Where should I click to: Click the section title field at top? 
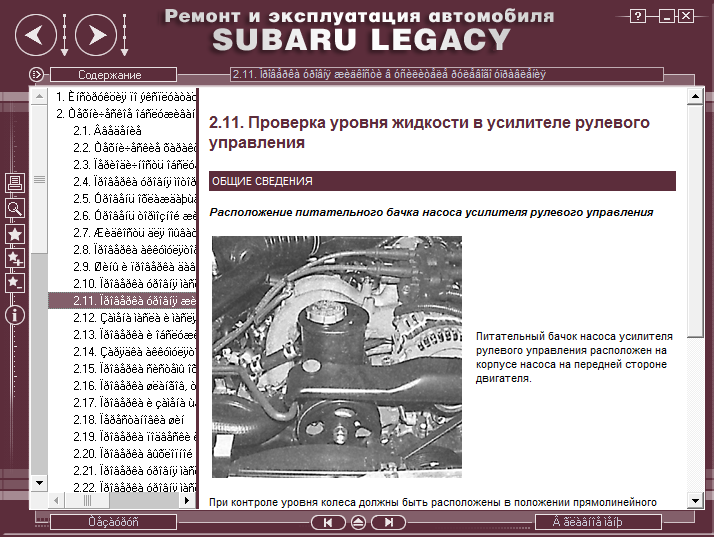(x=447, y=74)
